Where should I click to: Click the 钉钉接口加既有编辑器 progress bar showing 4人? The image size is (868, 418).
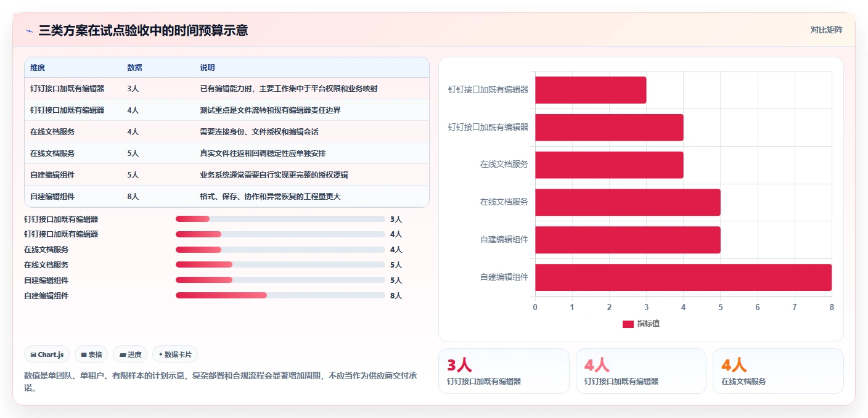point(280,234)
